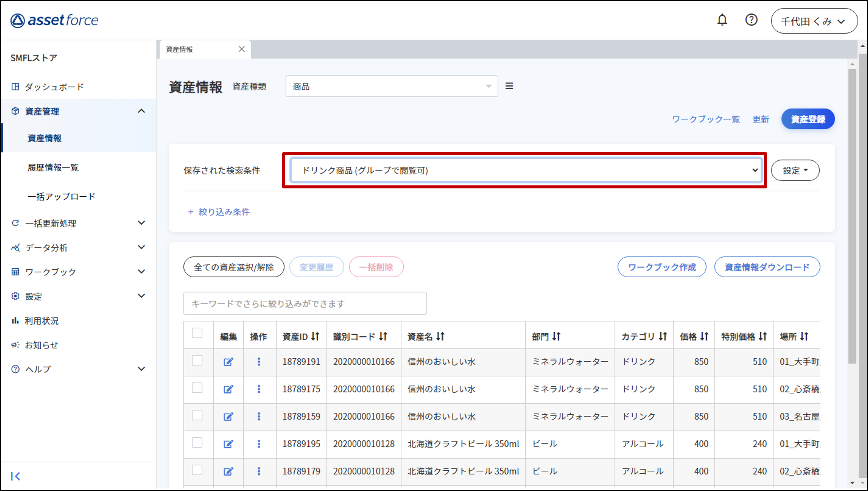The height and width of the screenshot is (491, 868).
Task: Toggle the header select-all checkbox
Action: (x=197, y=333)
